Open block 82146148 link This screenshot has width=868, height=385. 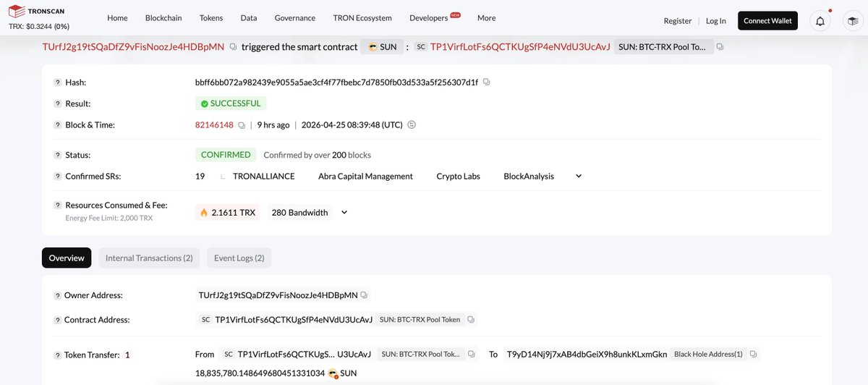[214, 125]
